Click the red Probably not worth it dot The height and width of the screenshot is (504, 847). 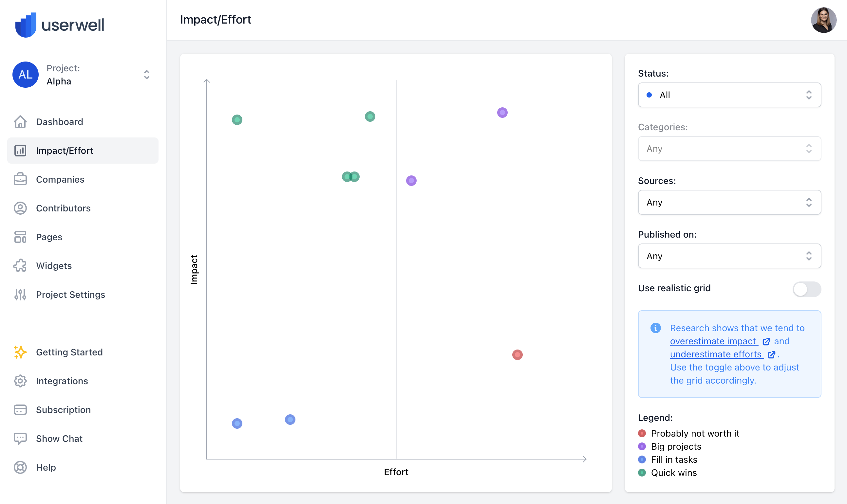click(x=517, y=354)
